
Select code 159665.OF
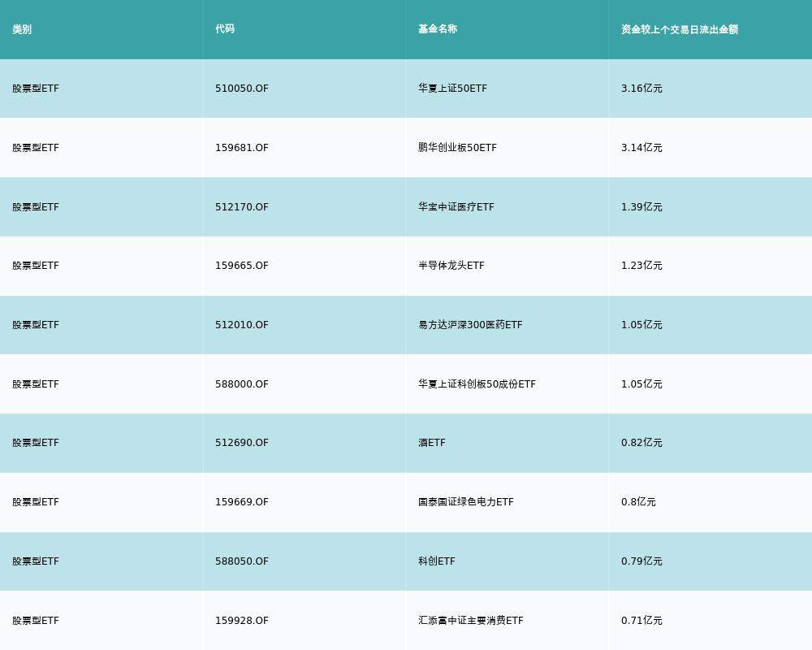pyautogui.click(x=242, y=266)
